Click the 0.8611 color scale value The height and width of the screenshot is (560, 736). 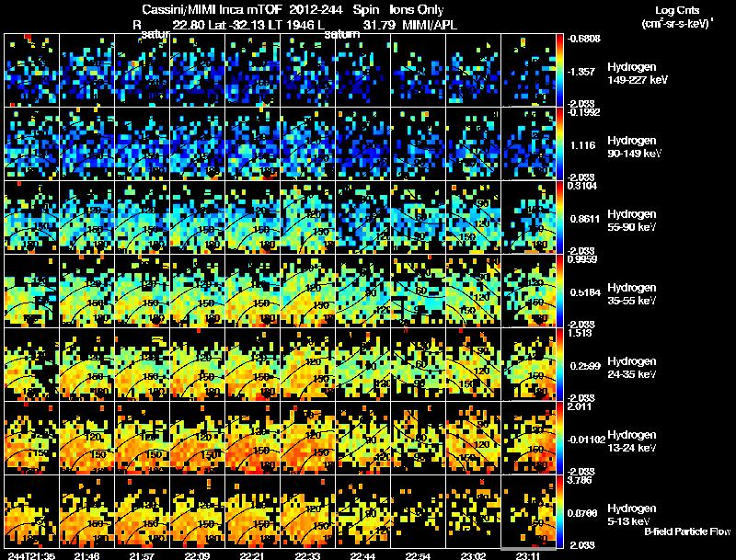pyautogui.click(x=585, y=219)
